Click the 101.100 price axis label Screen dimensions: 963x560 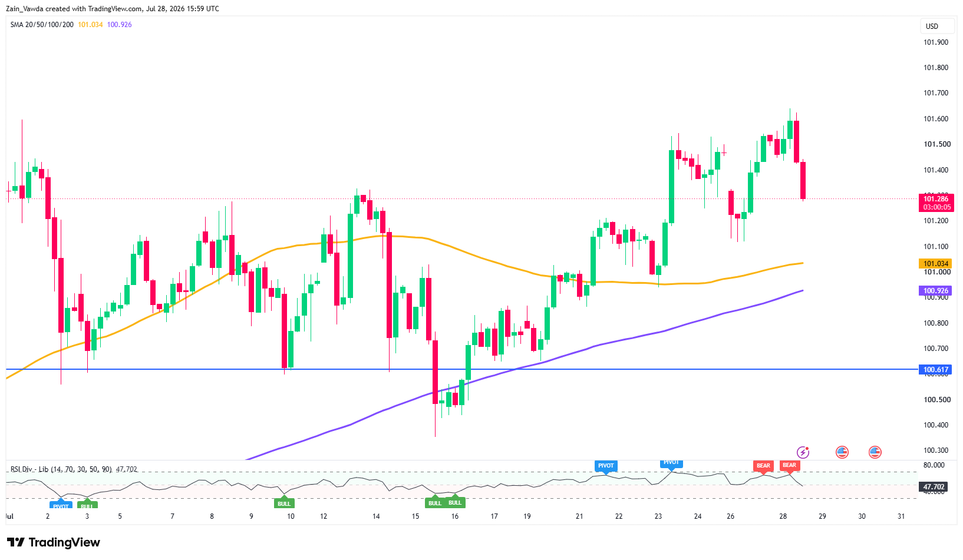[x=936, y=247]
